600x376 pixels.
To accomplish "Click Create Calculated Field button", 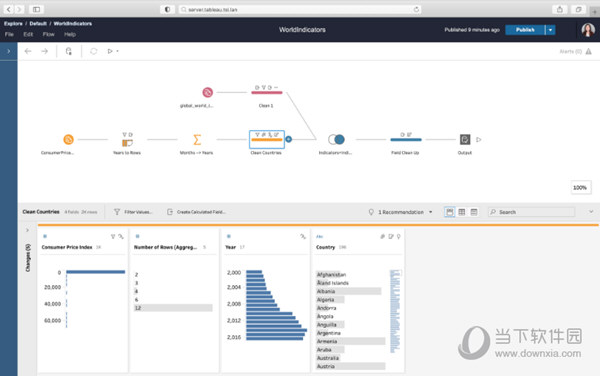I will (x=196, y=212).
